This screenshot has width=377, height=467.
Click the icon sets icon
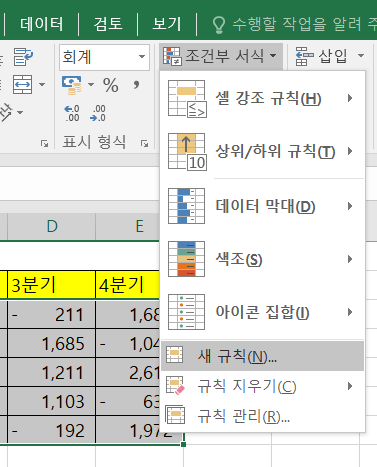coord(186,312)
